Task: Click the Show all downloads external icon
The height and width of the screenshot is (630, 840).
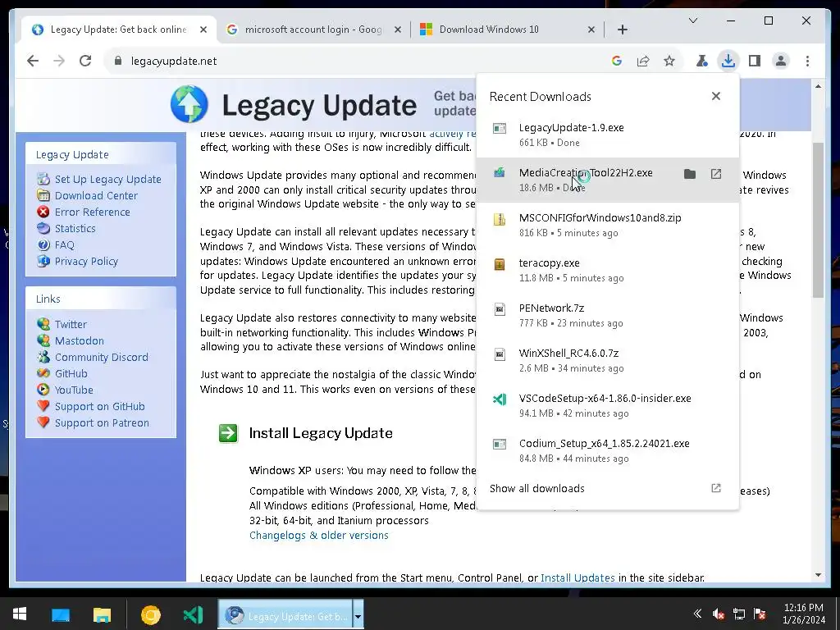Action: tap(715, 488)
